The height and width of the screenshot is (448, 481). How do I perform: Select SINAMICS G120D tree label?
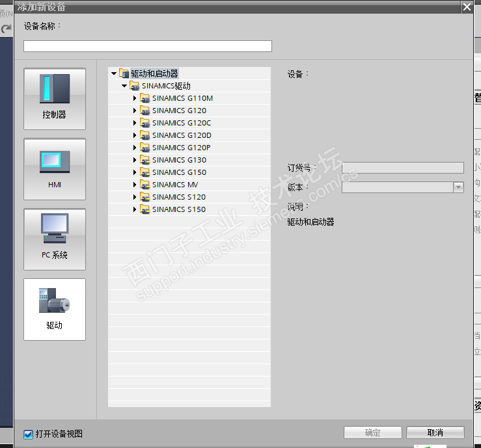pyautogui.click(x=182, y=135)
